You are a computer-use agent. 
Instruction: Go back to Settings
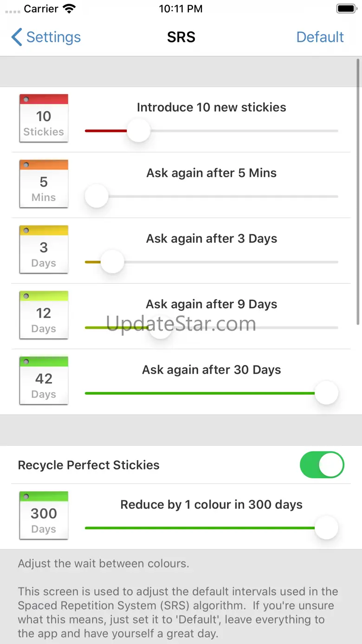coord(46,37)
